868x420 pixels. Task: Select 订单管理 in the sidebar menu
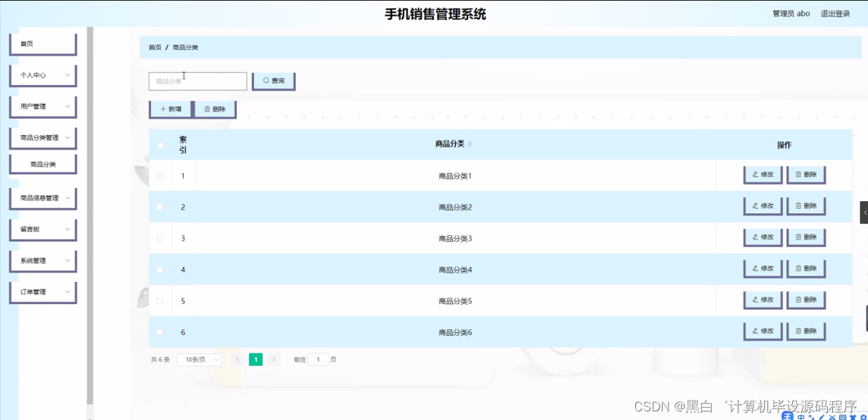[x=42, y=292]
